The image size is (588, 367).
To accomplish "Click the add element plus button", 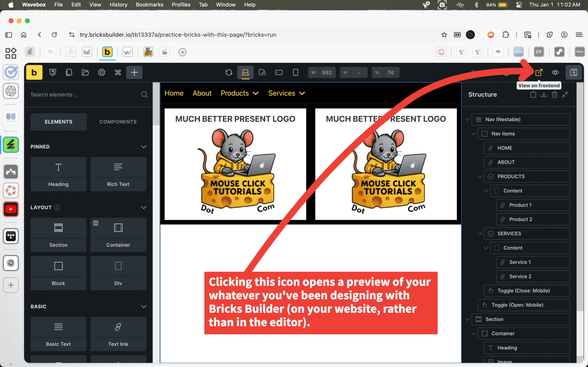I will coord(134,72).
